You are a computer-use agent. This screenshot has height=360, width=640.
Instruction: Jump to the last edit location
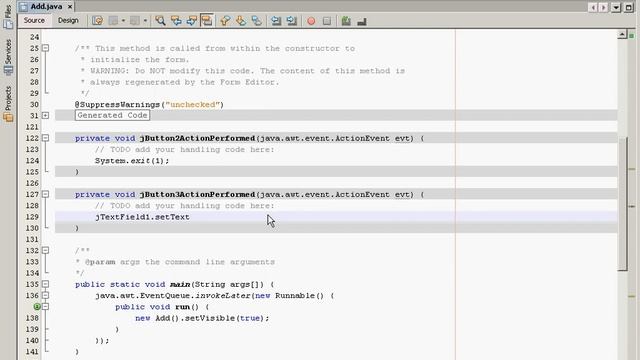coord(98,20)
